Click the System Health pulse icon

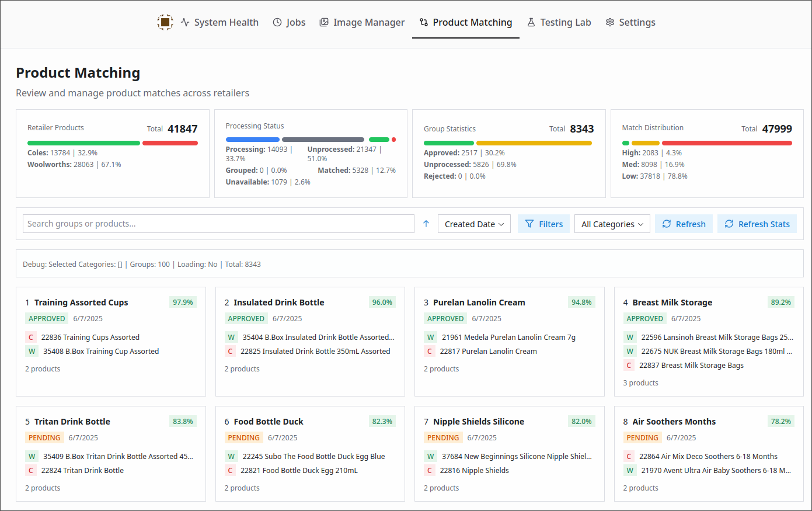point(185,22)
